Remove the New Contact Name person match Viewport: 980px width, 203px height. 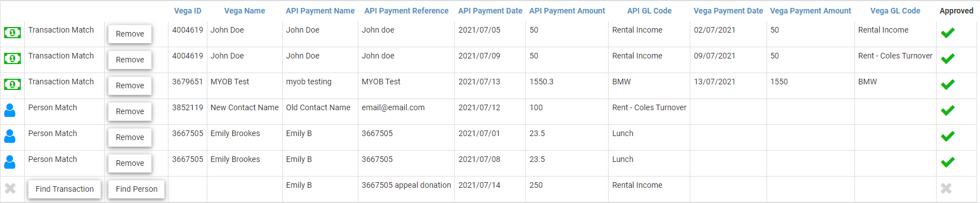(130, 111)
